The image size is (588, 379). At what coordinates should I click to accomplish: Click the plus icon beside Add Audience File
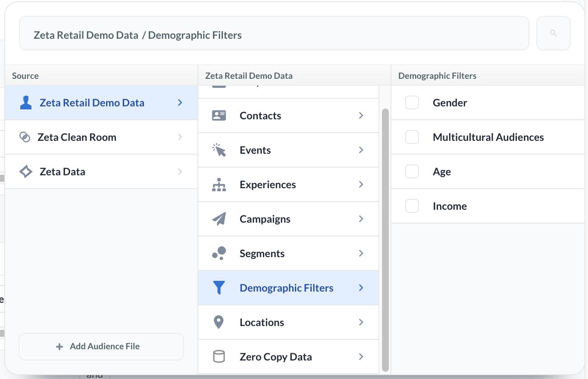point(59,347)
